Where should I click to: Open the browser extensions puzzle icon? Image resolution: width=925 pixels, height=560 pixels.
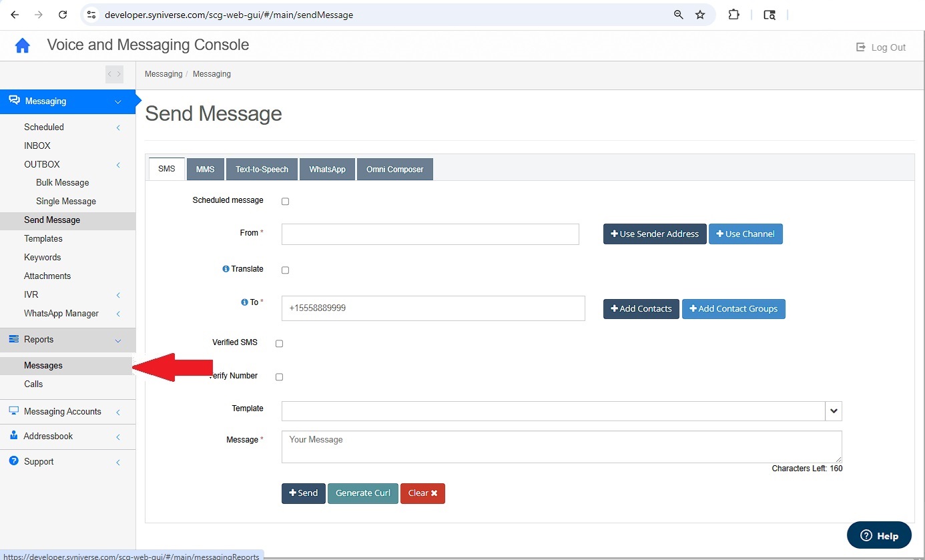(x=733, y=15)
